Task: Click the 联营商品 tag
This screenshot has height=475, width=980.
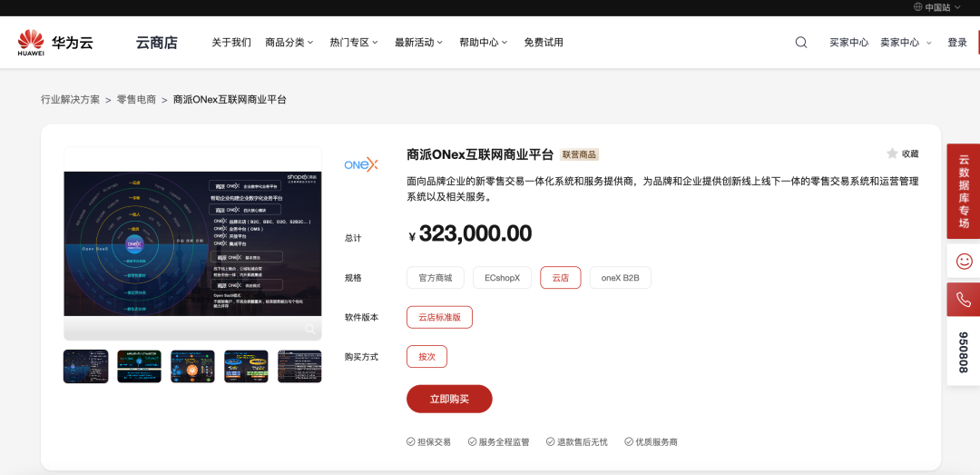Action: [579, 154]
